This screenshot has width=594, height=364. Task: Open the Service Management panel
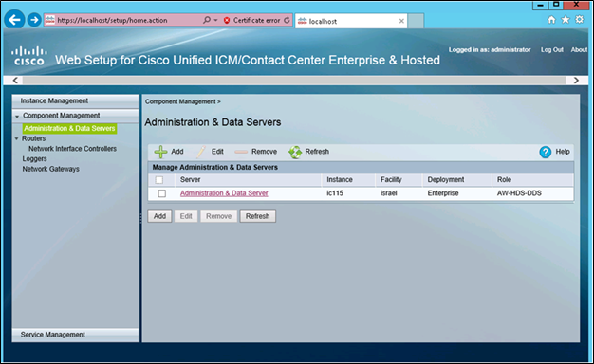75,335
